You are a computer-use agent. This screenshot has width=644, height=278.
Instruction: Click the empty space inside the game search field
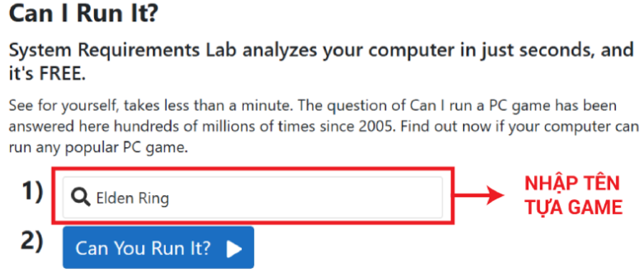pos(300,197)
